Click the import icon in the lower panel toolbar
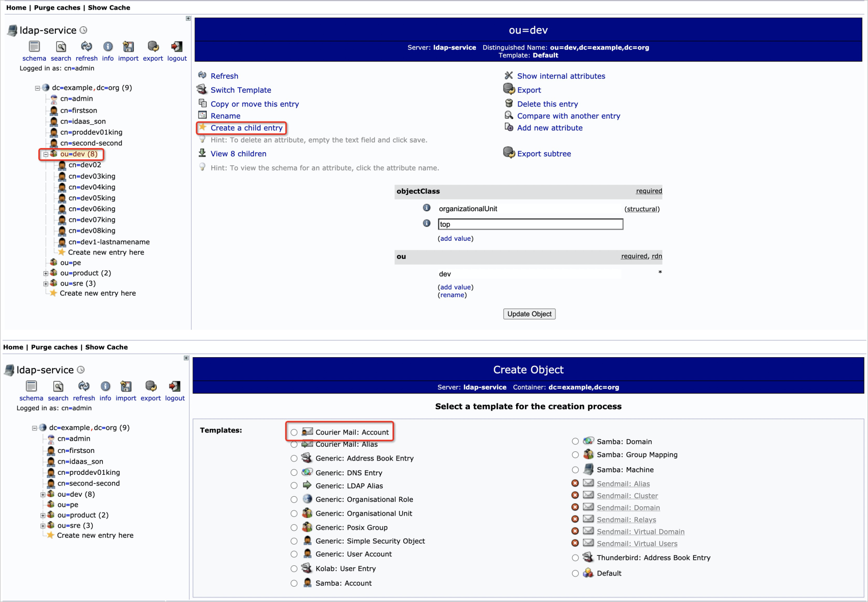This screenshot has height=602, width=868. [x=126, y=386]
